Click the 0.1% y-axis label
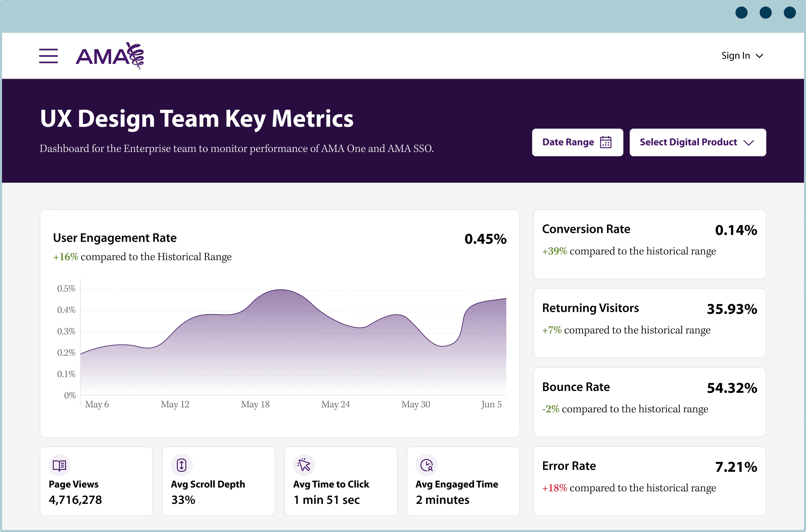The width and height of the screenshot is (806, 532). click(x=66, y=374)
